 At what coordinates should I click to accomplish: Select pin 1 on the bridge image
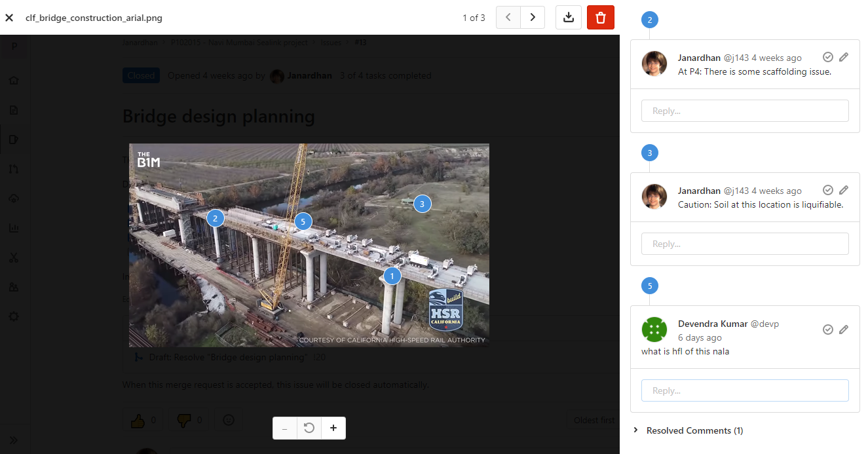[392, 276]
